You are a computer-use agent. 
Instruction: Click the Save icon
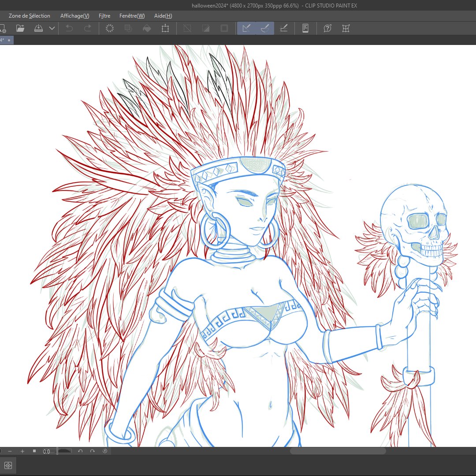38,28
